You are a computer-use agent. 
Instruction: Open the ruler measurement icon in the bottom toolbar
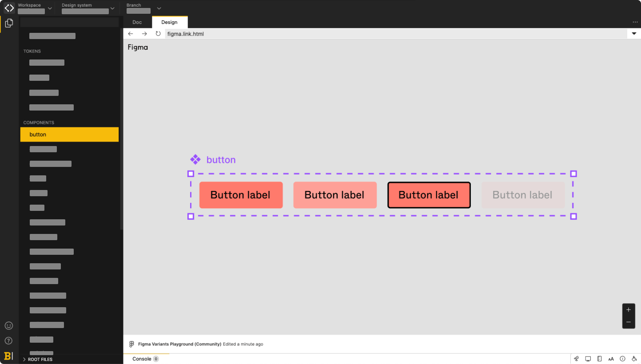pos(599,359)
